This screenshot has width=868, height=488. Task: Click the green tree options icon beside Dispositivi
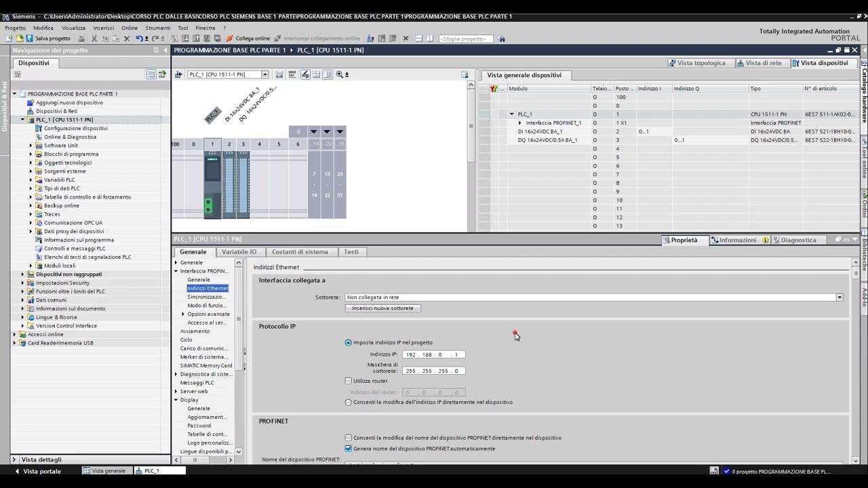point(162,74)
